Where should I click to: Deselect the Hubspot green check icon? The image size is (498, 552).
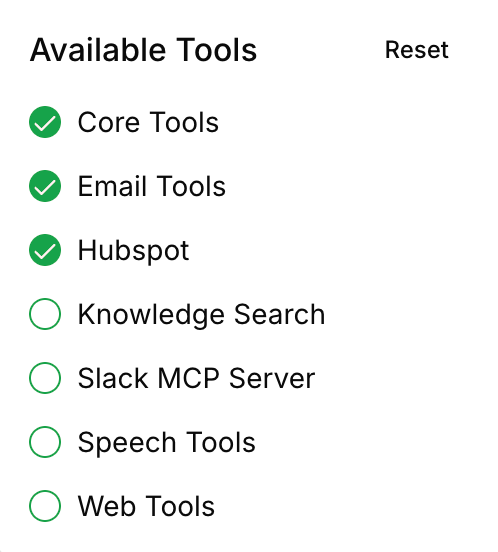point(45,250)
